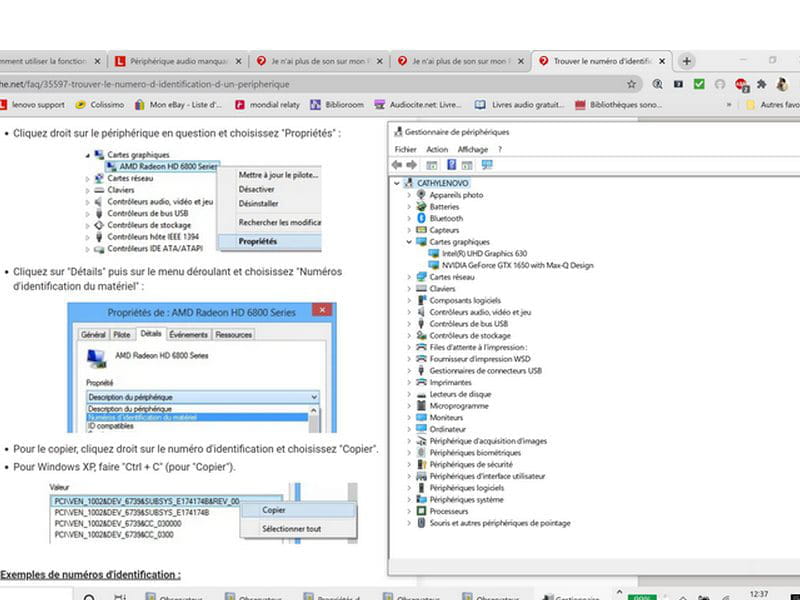The height and width of the screenshot is (600, 800).
Task: Select Intel(R) UHD Graphics 630 device
Action: click(x=484, y=254)
